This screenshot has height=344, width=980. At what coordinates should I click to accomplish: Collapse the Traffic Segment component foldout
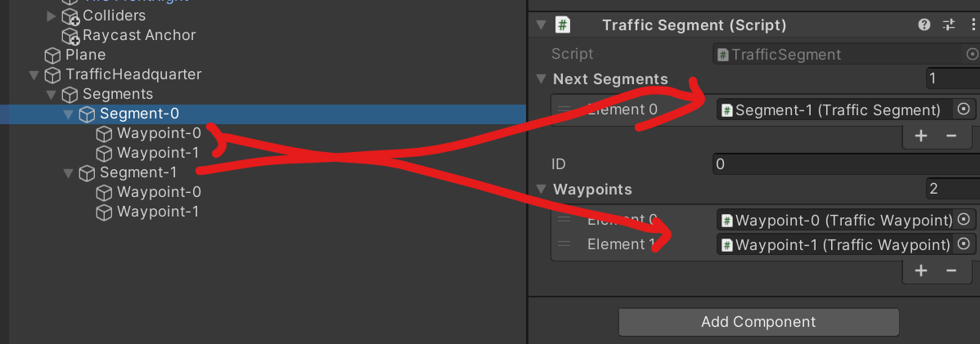click(x=542, y=25)
